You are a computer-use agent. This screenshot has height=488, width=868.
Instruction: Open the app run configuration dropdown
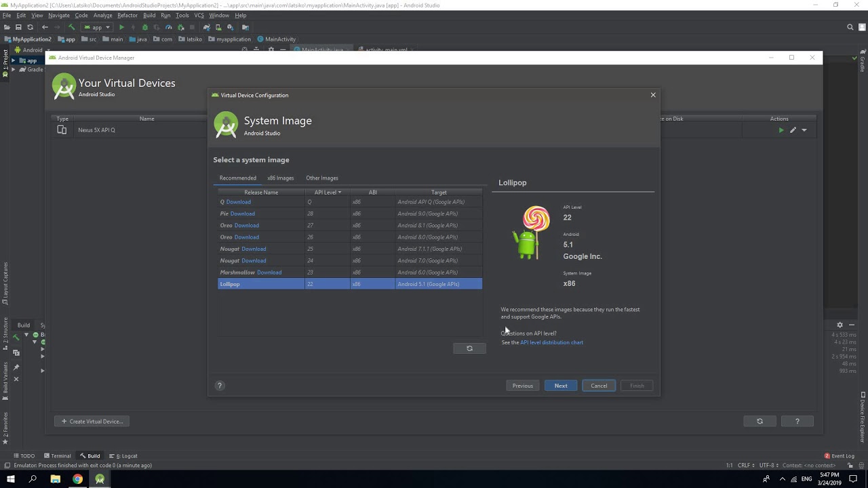[97, 27]
